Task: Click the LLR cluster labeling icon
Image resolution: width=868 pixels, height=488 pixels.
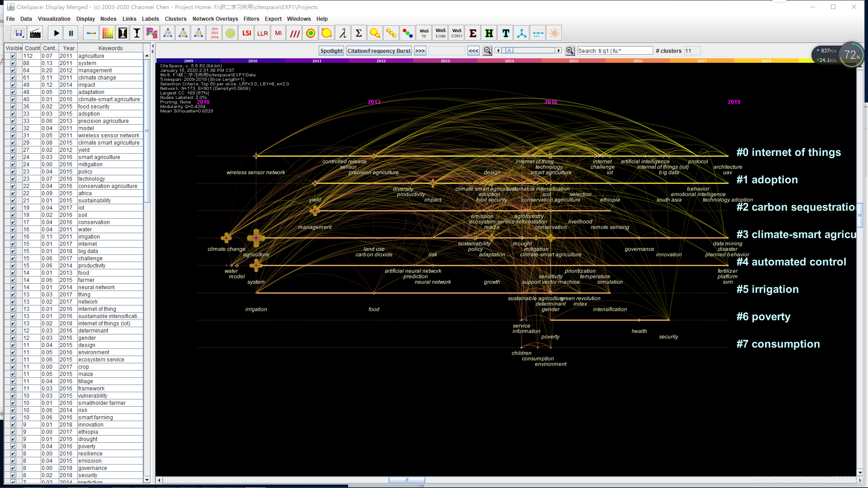Action: 262,33
